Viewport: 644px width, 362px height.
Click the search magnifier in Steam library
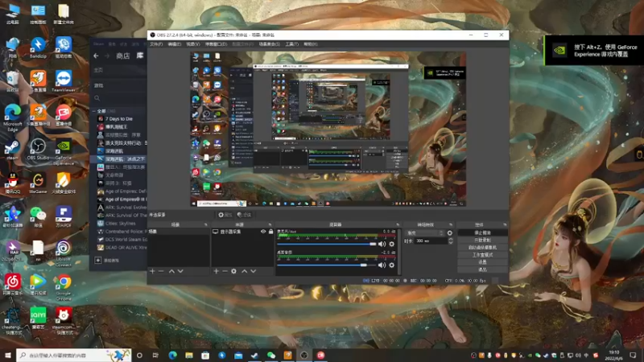pyautogui.click(x=97, y=98)
